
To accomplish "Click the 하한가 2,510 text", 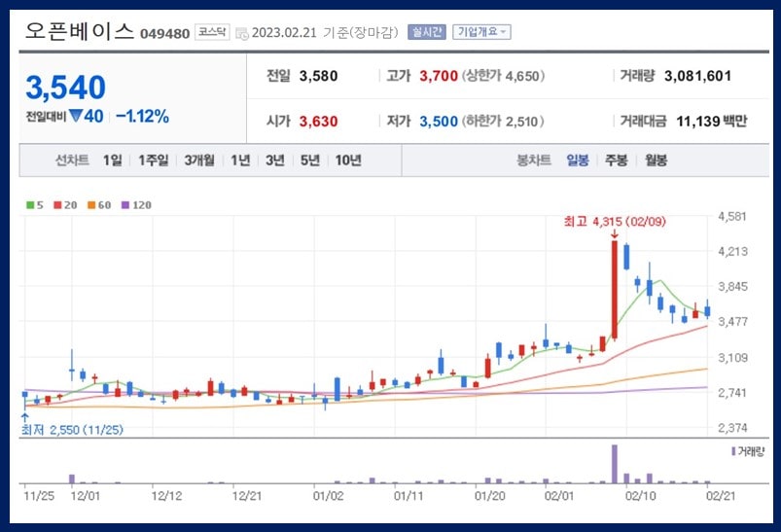I will pyautogui.click(x=503, y=122).
